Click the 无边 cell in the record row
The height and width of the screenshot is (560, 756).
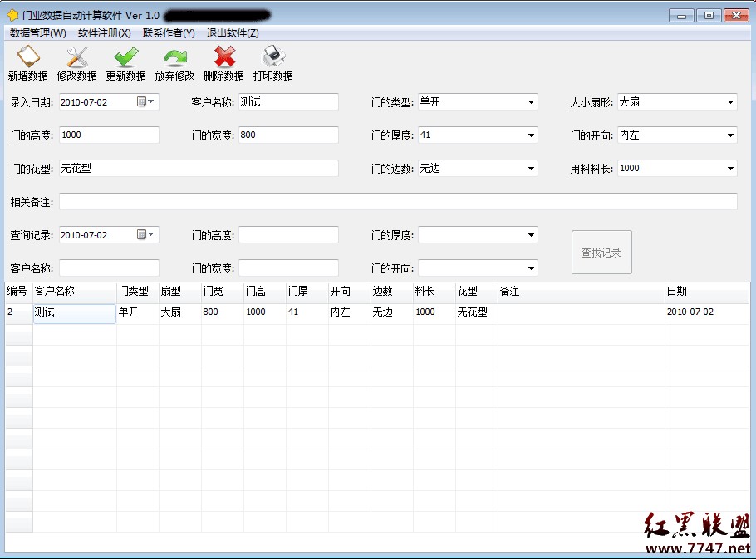click(392, 313)
